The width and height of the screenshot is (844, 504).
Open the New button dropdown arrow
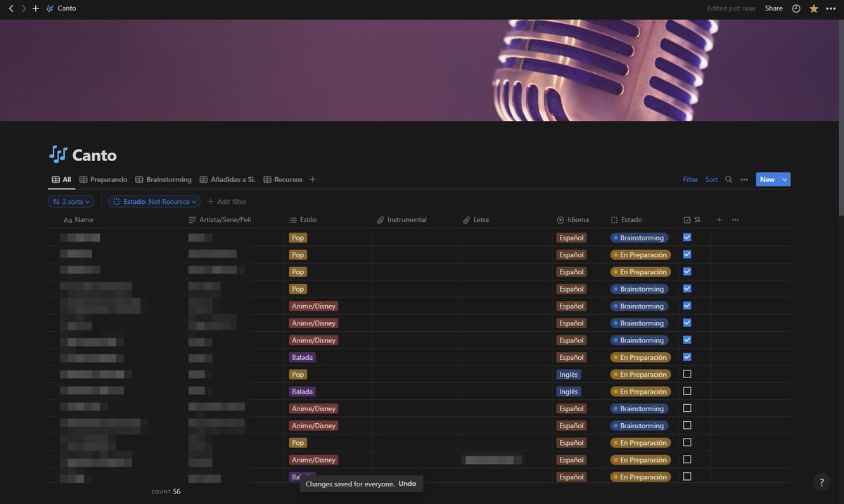click(x=785, y=179)
